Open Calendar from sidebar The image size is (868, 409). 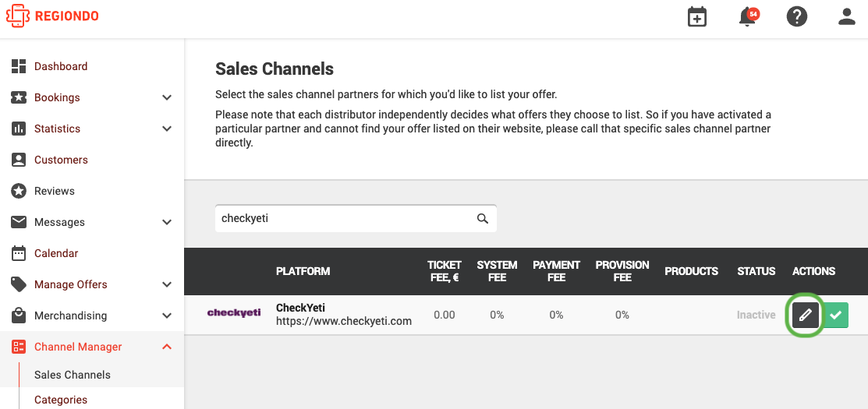pyautogui.click(x=56, y=253)
